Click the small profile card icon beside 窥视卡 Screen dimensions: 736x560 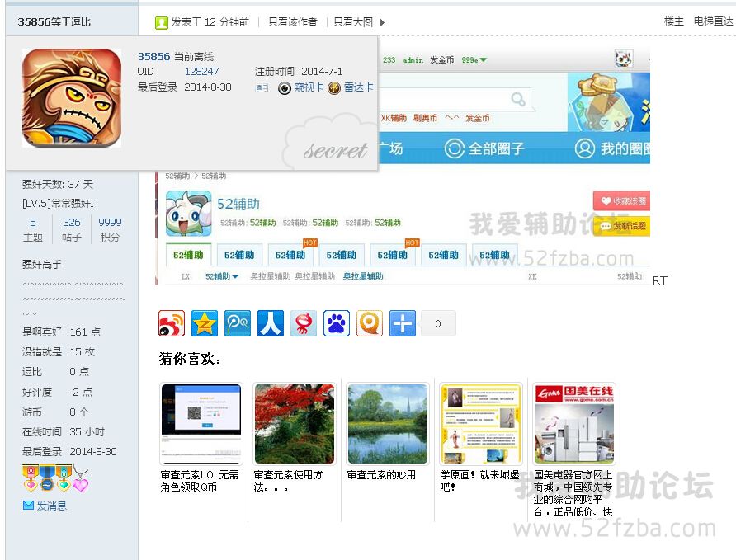tap(262, 87)
